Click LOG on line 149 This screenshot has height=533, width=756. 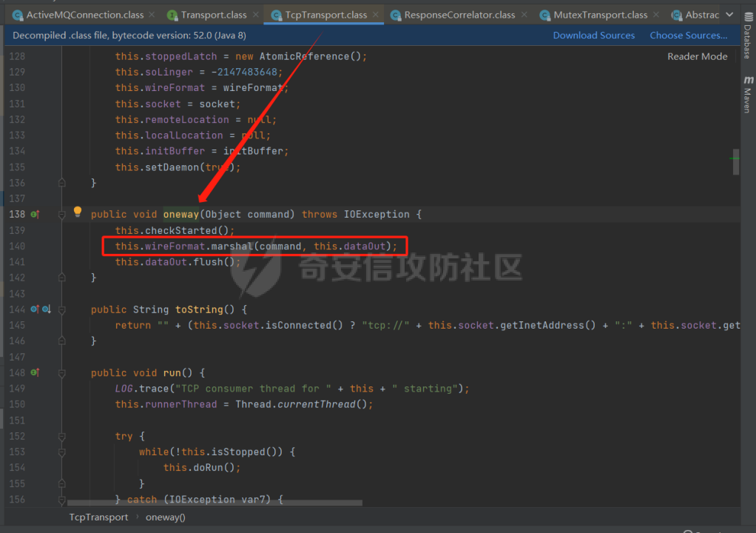pos(124,389)
